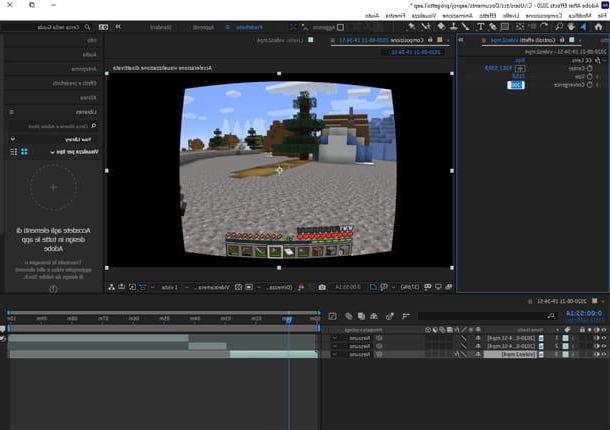Select the Rotation tool
The image size is (610, 430).
point(544,27)
